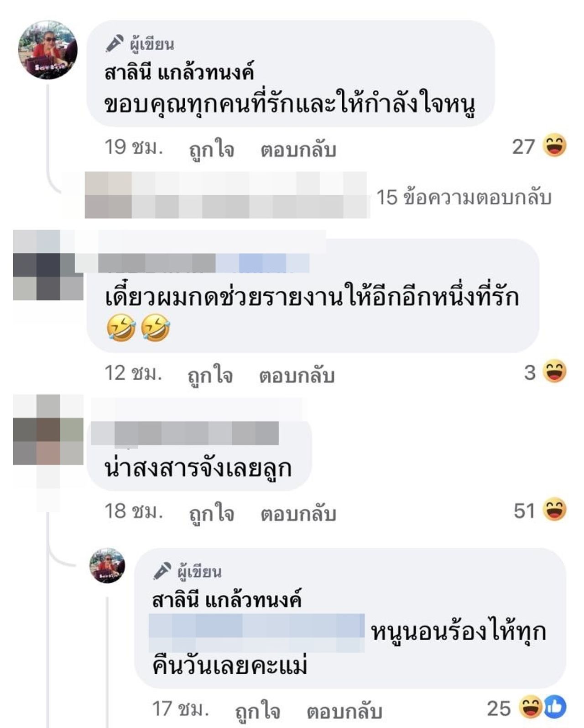584x728 pixels.
Task: Open the สาลินี แกล้วทนงค์ name in the nested reply
Action: 227,599
